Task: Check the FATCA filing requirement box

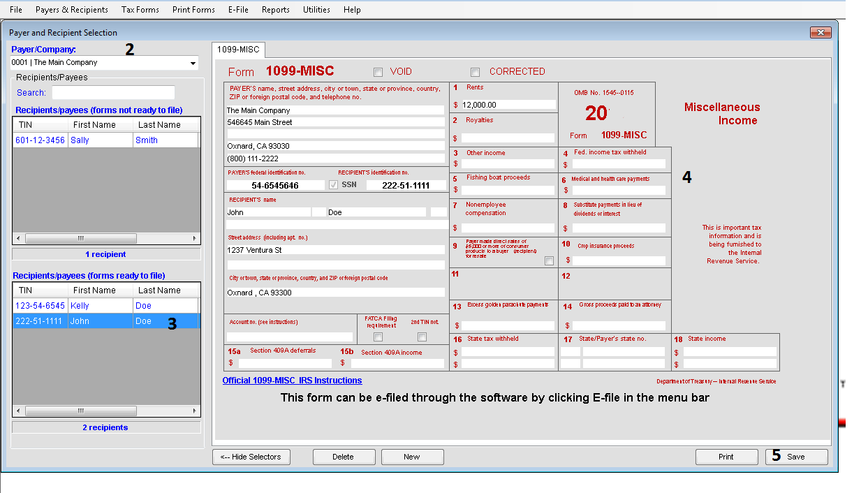Action: pyautogui.click(x=378, y=337)
